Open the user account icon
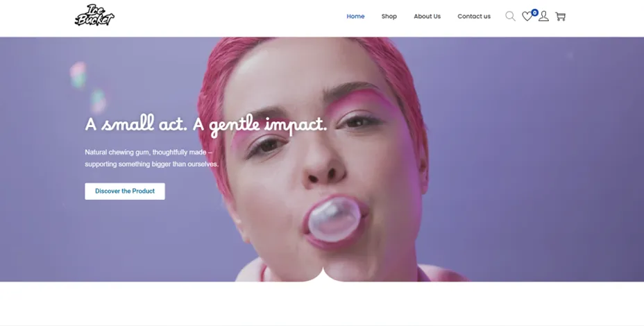 click(x=543, y=16)
